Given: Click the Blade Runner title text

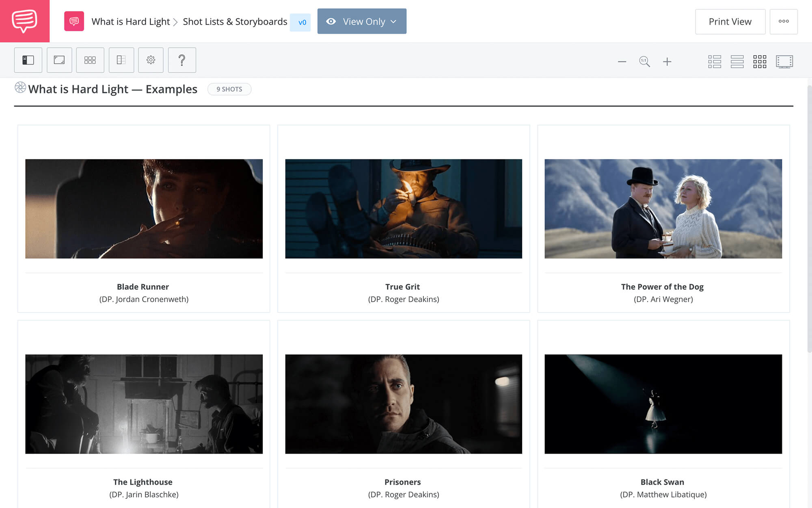Looking at the screenshot, I should tap(143, 287).
